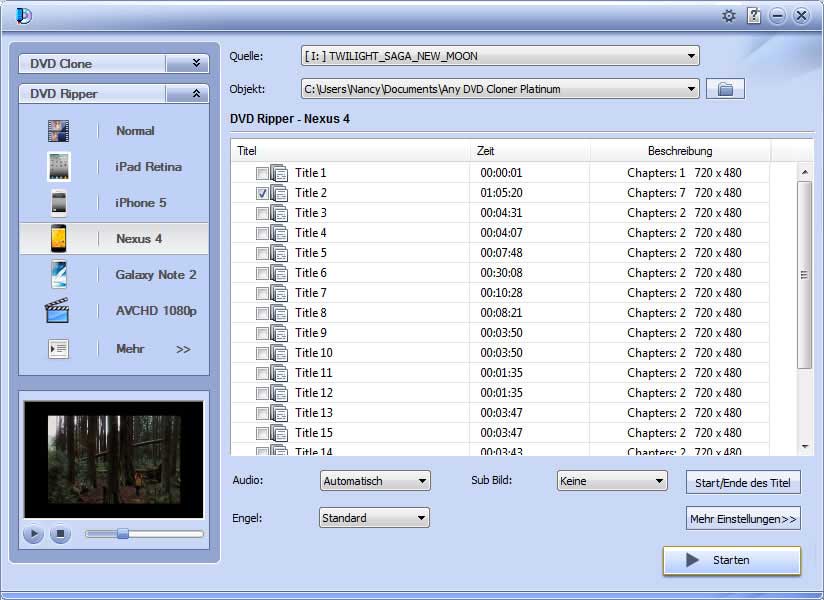824x600 pixels.
Task: Open the Objekt destination path dropdown
Action: (x=500, y=89)
